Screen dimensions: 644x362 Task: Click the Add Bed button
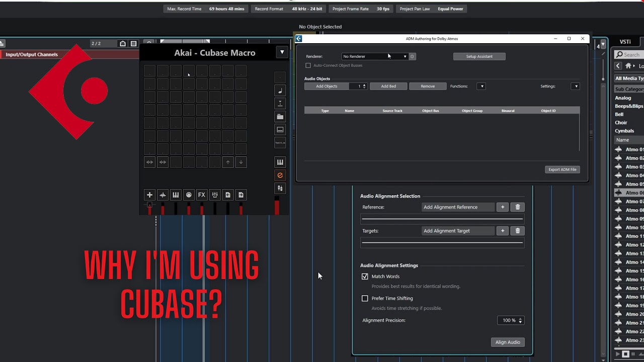point(388,86)
